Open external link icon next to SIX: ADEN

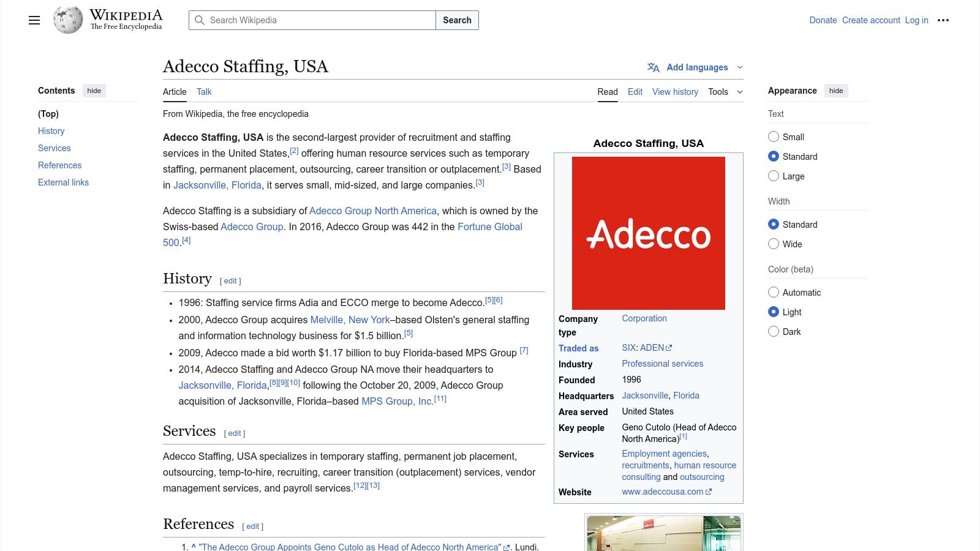click(669, 348)
